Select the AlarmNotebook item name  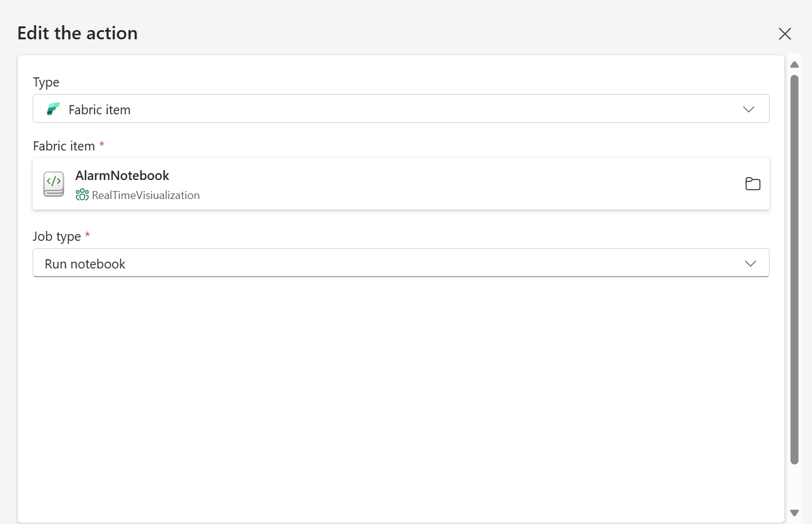(122, 175)
